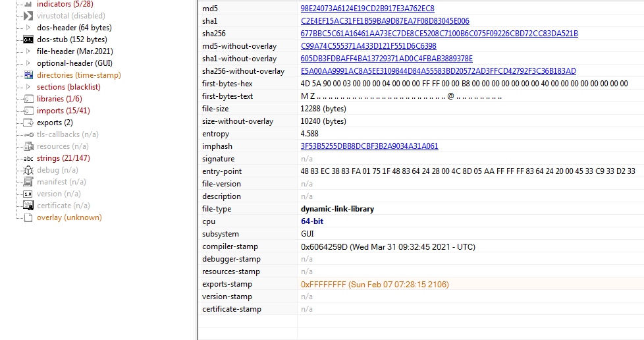Expand the dos-header node arrow
The image size is (644, 340).
[x=28, y=28]
